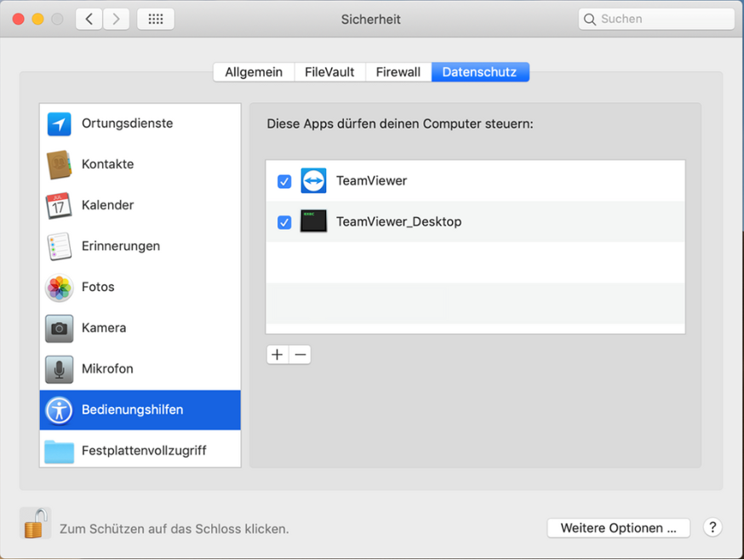
Task: Click the Kontakte address book icon
Action: coord(60,164)
